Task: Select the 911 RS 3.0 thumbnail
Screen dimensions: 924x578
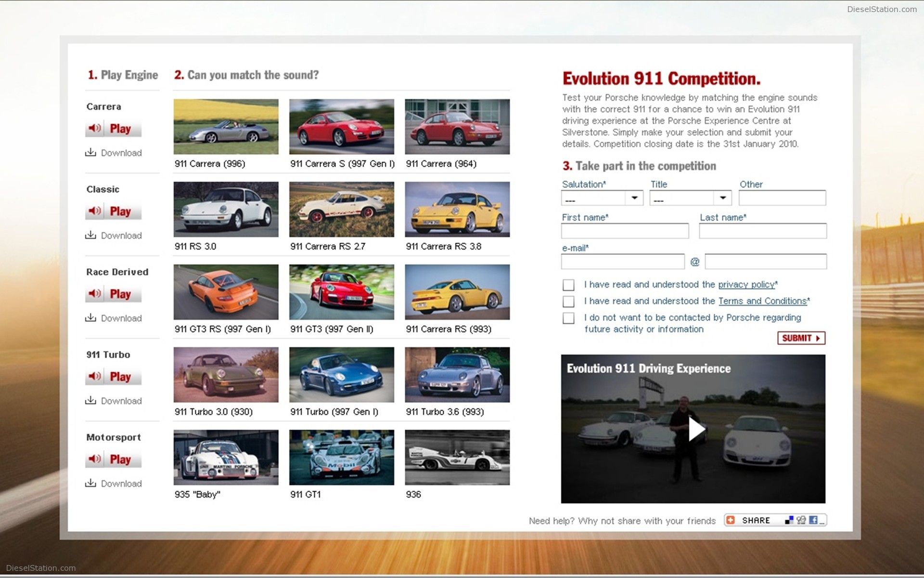Action: click(226, 210)
